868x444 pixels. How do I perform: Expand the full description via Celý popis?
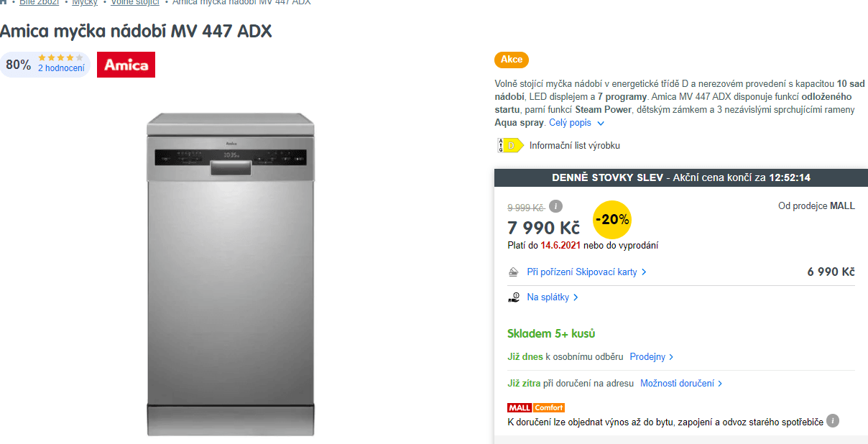click(x=577, y=123)
